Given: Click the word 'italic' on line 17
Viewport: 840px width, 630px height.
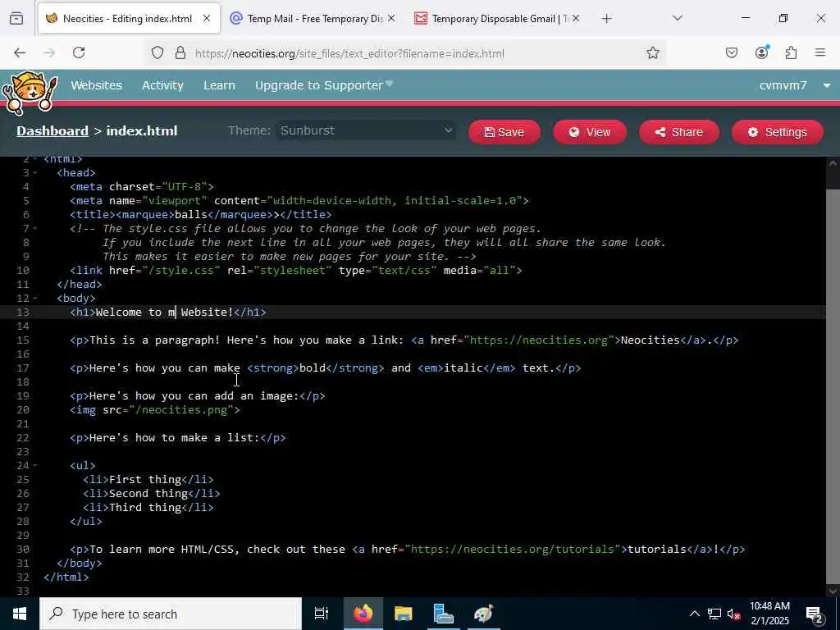Looking at the screenshot, I should (463, 368).
